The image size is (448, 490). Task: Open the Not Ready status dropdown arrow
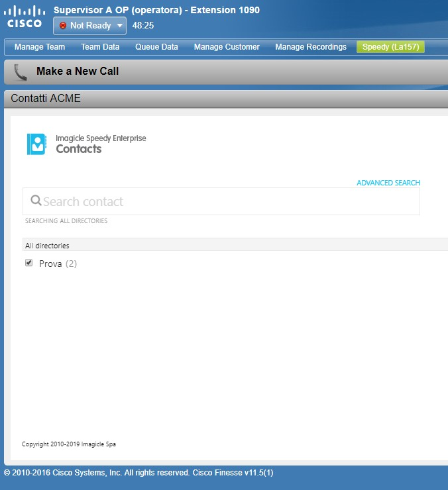119,26
